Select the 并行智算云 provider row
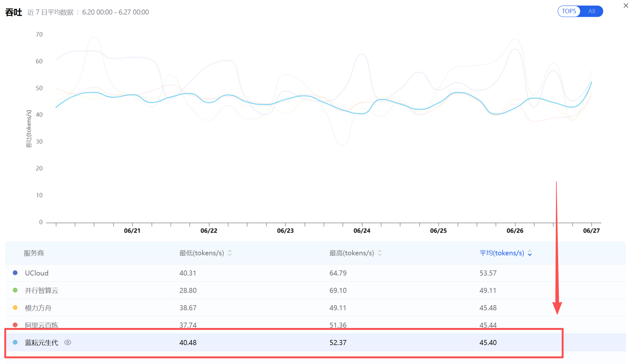The width and height of the screenshot is (635, 364). (x=315, y=290)
